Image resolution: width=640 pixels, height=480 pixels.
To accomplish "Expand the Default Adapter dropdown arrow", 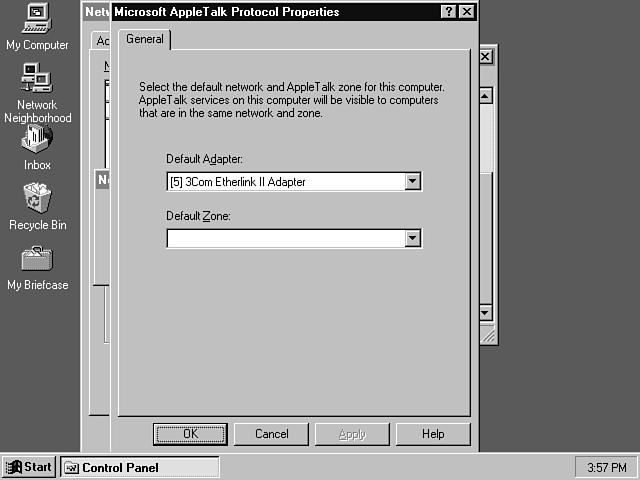I will [x=412, y=182].
